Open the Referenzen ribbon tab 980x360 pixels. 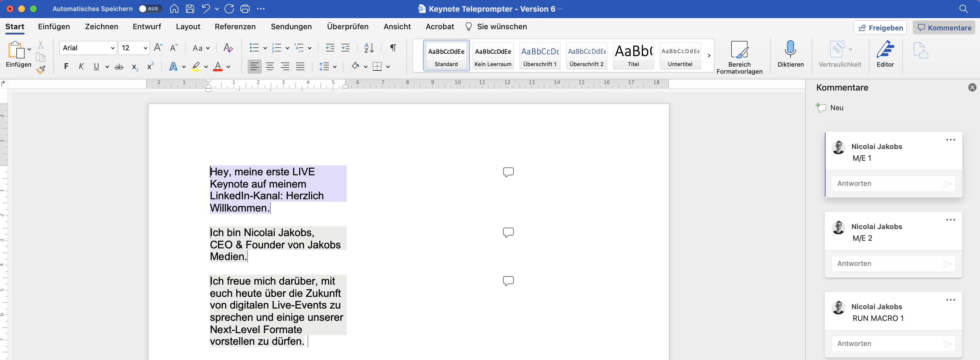click(235, 27)
